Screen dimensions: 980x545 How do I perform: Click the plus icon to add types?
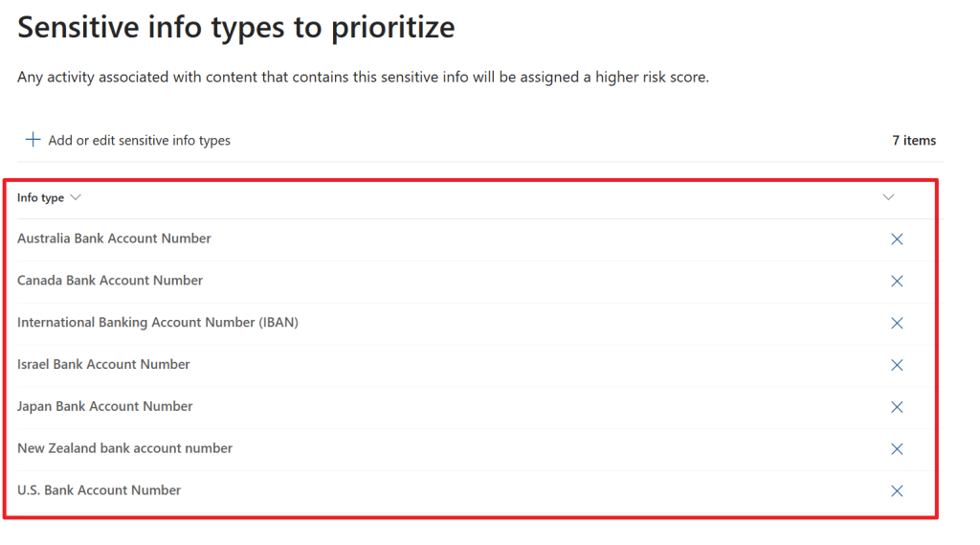(x=33, y=140)
